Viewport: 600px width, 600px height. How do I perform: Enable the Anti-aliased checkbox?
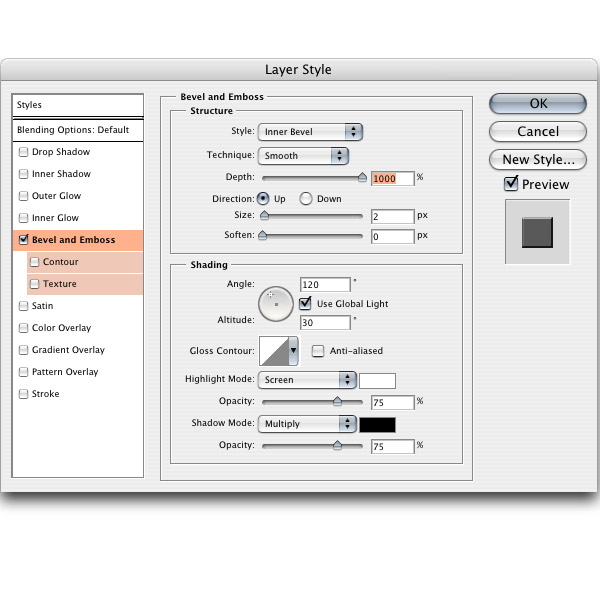click(x=318, y=351)
